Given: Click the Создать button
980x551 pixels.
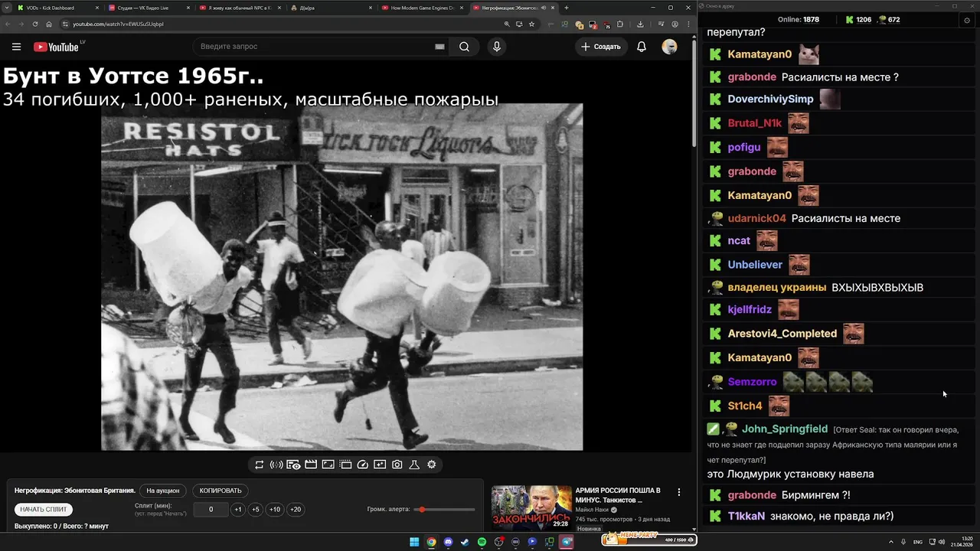Looking at the screenshot, I should (602, 47).
